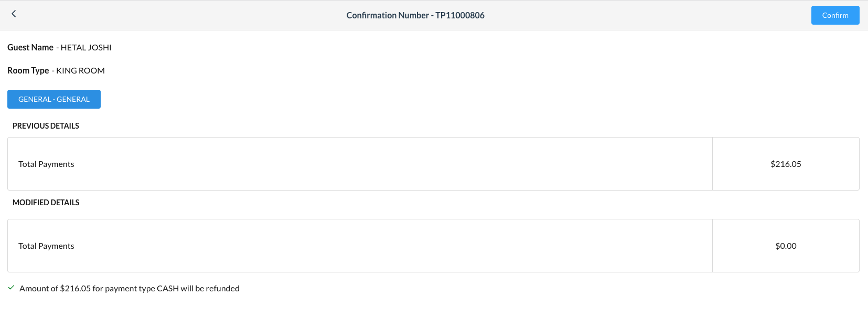
Task: Click the green refund checkmark icon
Action: 11,288
